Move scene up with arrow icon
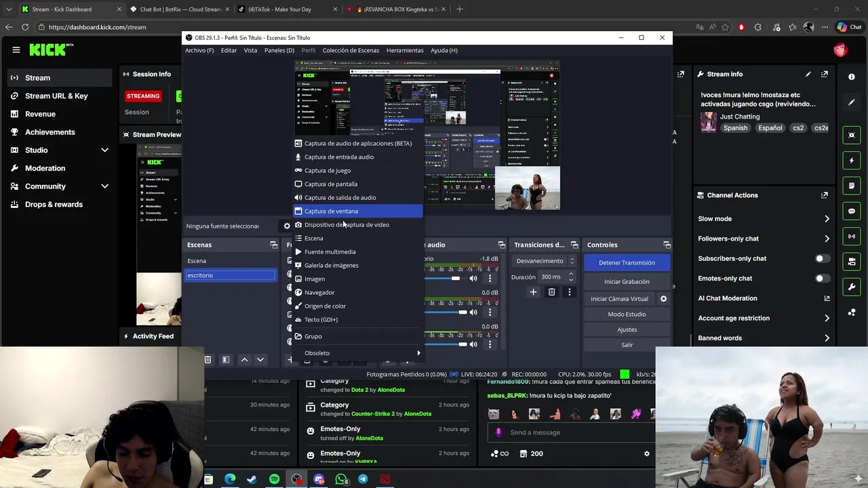The height and width of the screenshot is (488, 868). 244,360
